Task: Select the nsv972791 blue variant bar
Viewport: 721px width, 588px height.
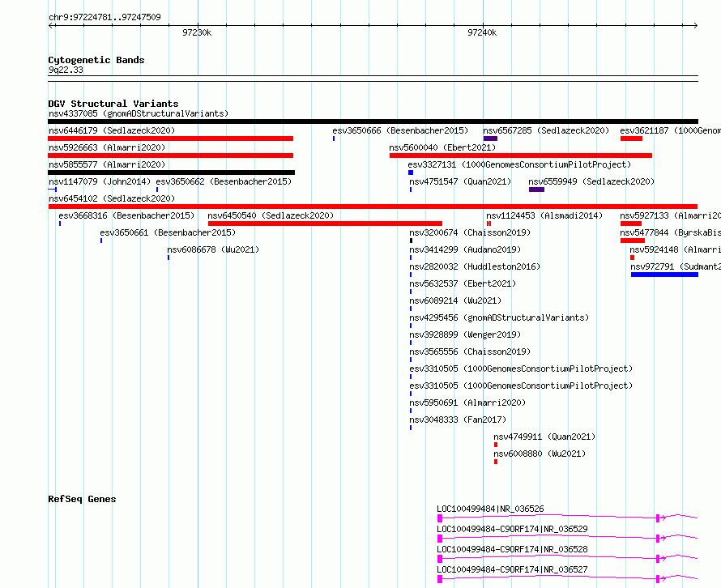Action: (664, 275)
